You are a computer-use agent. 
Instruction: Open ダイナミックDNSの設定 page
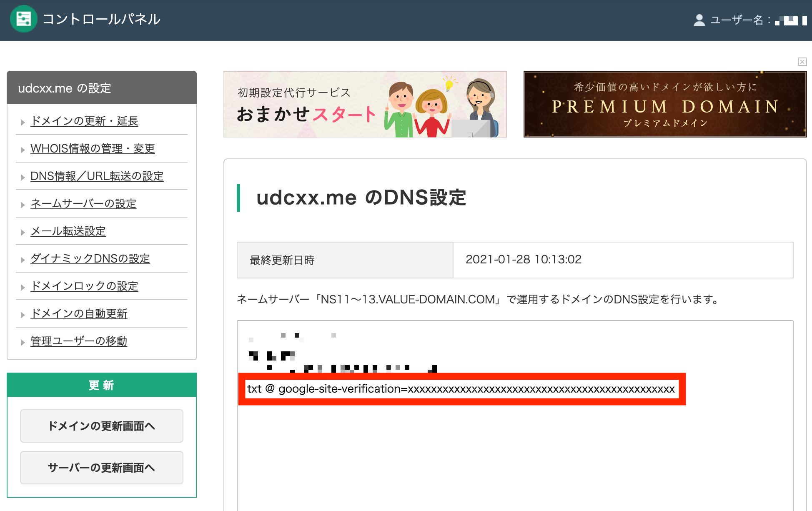(x=90, y=259)
